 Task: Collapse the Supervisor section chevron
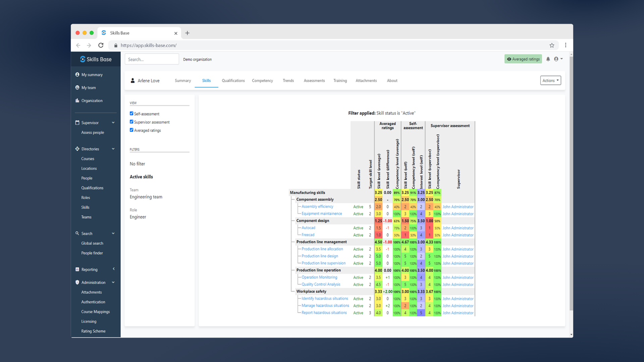113,123
